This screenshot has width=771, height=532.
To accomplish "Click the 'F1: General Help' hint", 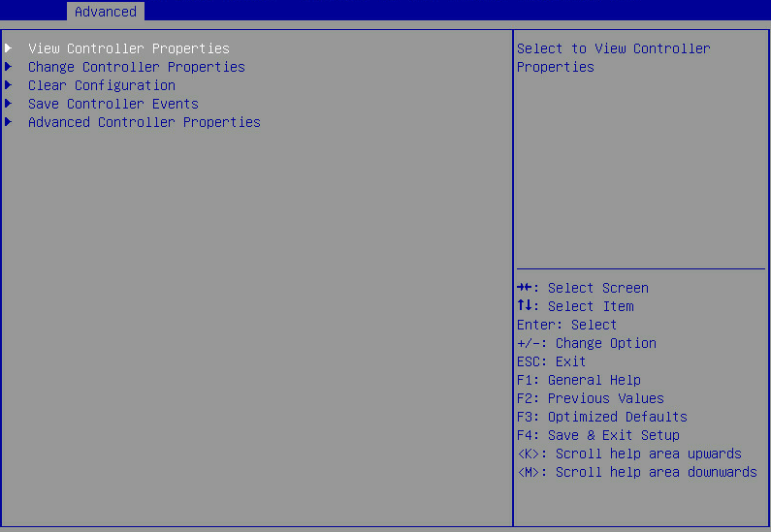I will click(579, 380).
